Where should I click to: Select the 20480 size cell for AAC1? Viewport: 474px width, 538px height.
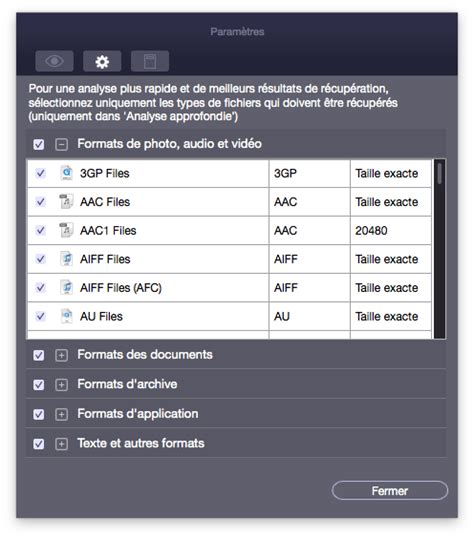tap(391, 231)
